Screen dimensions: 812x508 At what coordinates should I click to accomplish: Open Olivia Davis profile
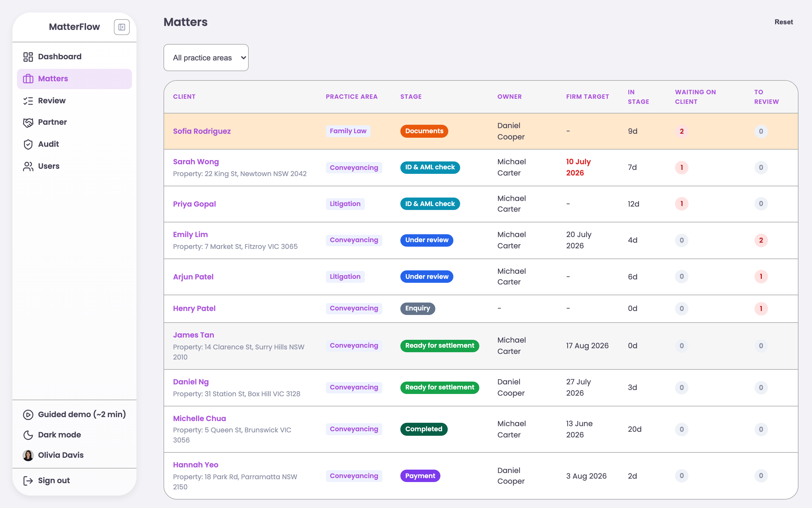[74, 455]
